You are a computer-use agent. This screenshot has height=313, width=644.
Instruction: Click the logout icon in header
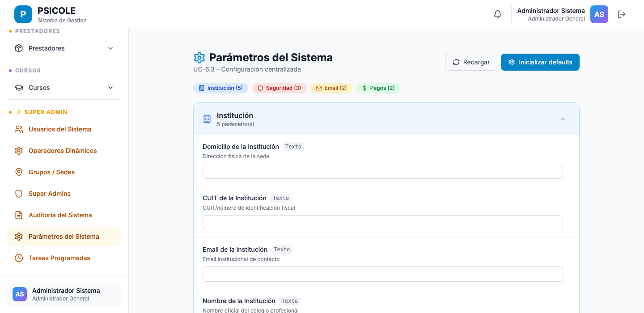[622, 14]
